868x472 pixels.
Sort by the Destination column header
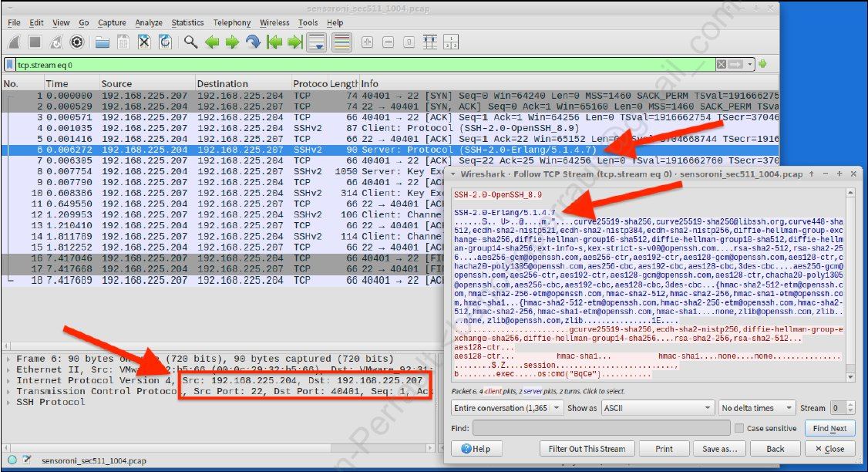click(x=243, y=83)
